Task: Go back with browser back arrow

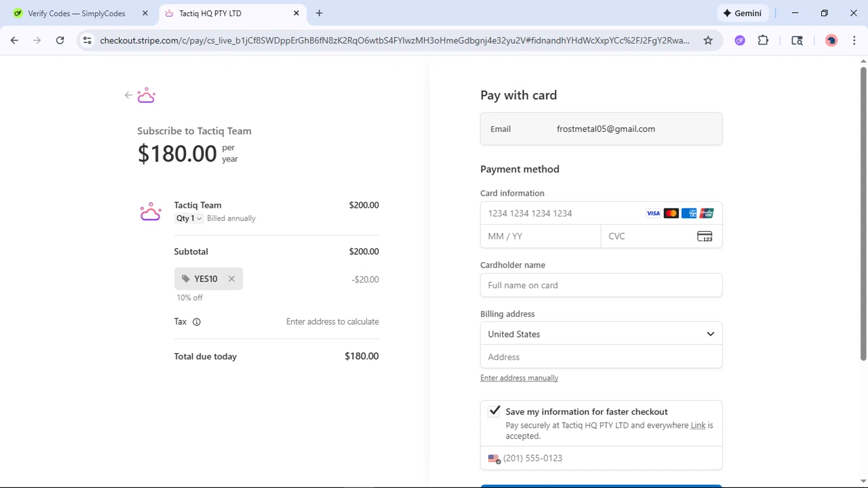Action: pyautogui.click(x=14, y=41)
